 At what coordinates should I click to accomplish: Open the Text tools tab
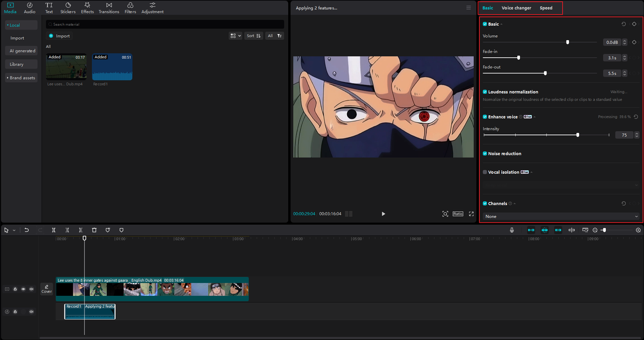[x=49, y=8]
